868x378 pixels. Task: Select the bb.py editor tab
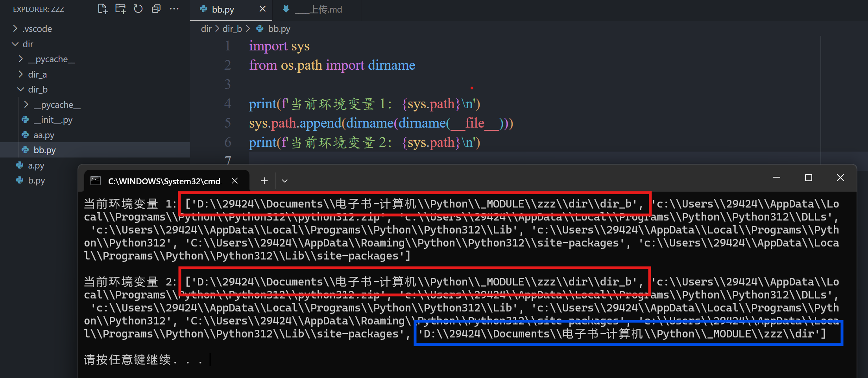coord(222,9)
